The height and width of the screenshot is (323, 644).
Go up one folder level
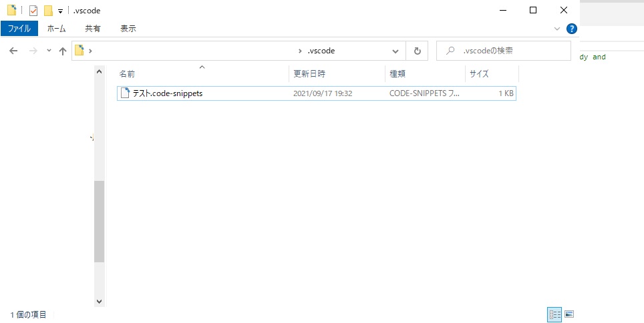(x=62, y=51)
